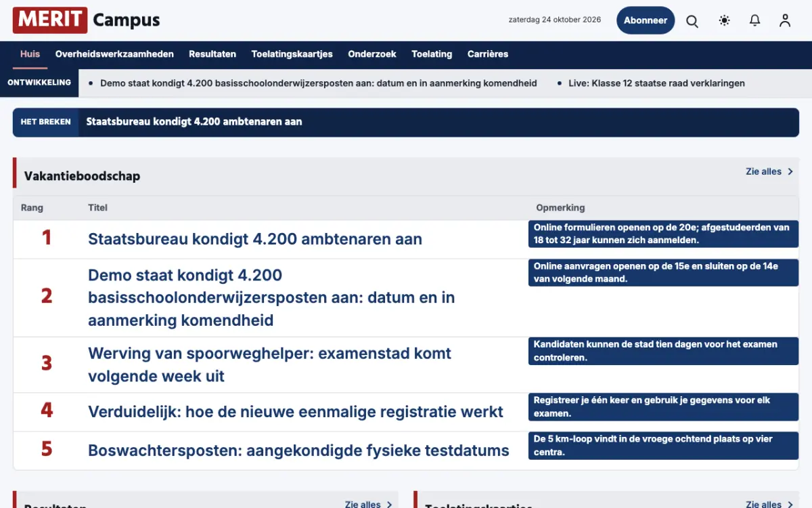Image resolution: width=812 pixels, height=508 pixels.
Task: Click remark Online aanvragen openen op de 15e
Action: point(663,272)
